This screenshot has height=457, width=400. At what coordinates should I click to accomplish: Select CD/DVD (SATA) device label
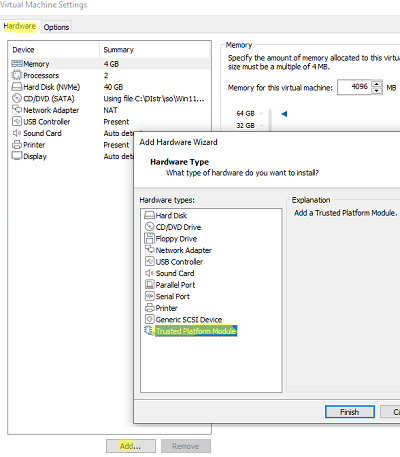coord(49,99)
